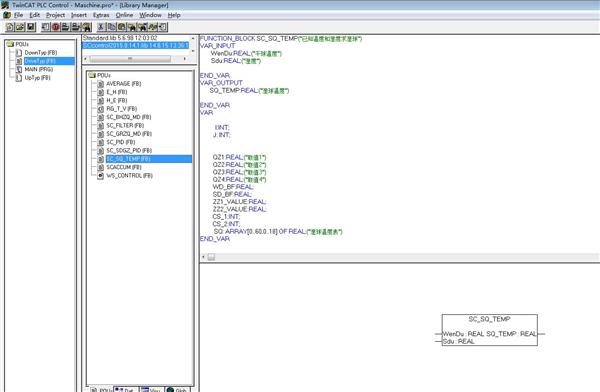Viewport: 600px width, 392px height.
Task: Select SC_BHZQ_MD (FB) in the library tree
Action: tap(129, 117)
